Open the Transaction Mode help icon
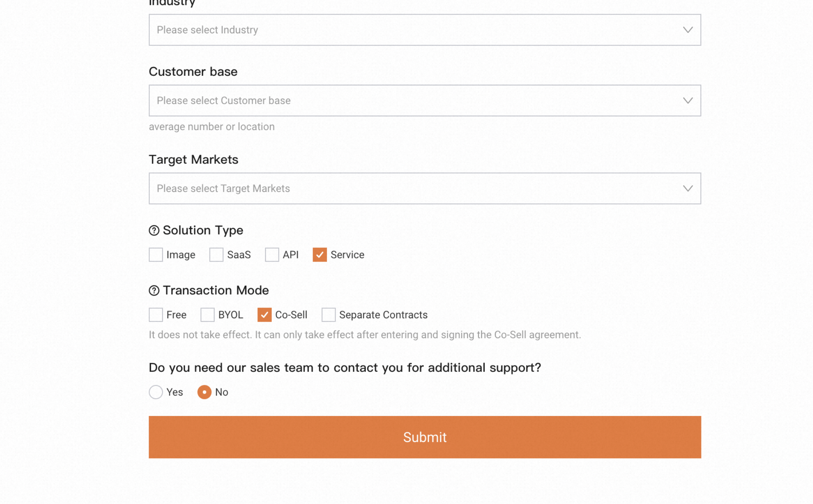 tap(154, 290)
